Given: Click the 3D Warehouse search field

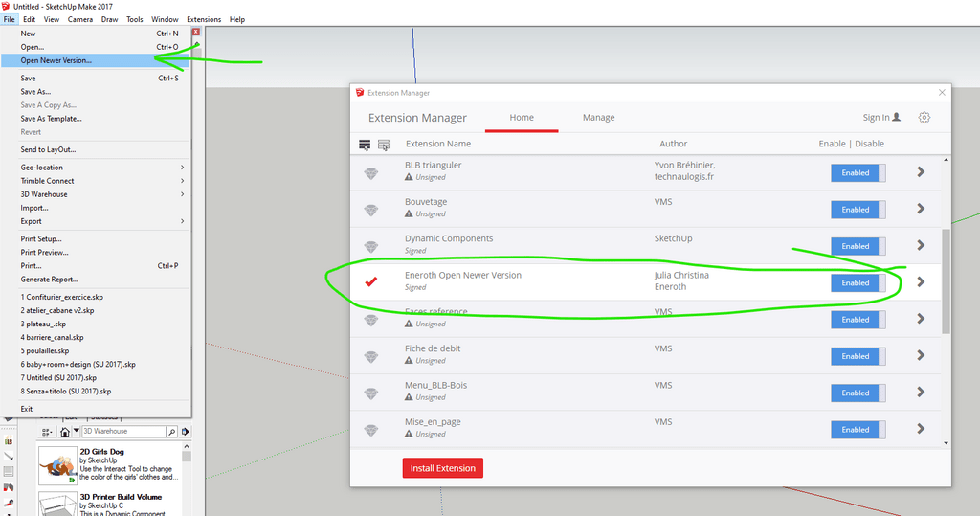Looking at the screenshot, I should coord(123,432).
